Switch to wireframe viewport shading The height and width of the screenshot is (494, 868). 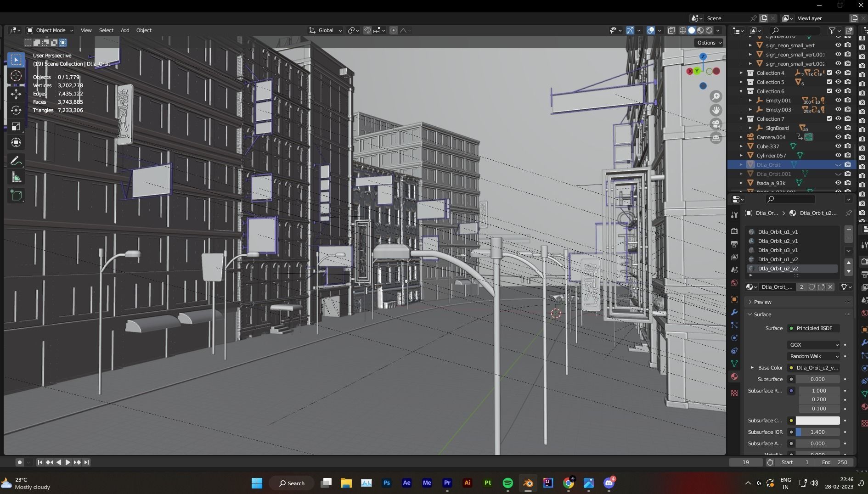pyautogui.click(x=683, y=30)
